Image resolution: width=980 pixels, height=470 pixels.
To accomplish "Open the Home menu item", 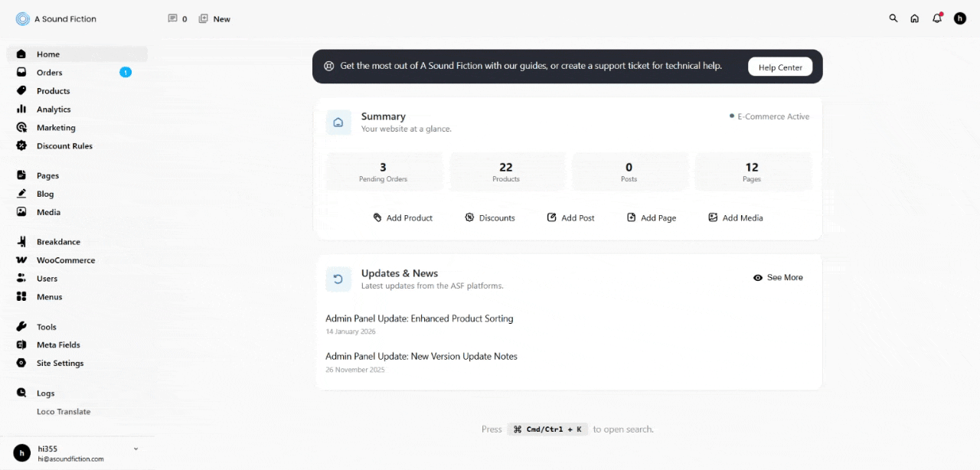I will pos(77,54).
